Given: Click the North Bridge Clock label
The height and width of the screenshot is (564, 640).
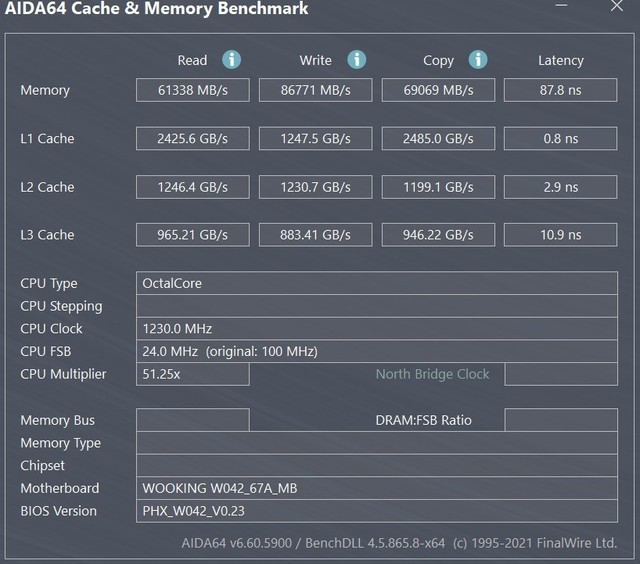Looking at the screenshot, I should coord(432,374).
